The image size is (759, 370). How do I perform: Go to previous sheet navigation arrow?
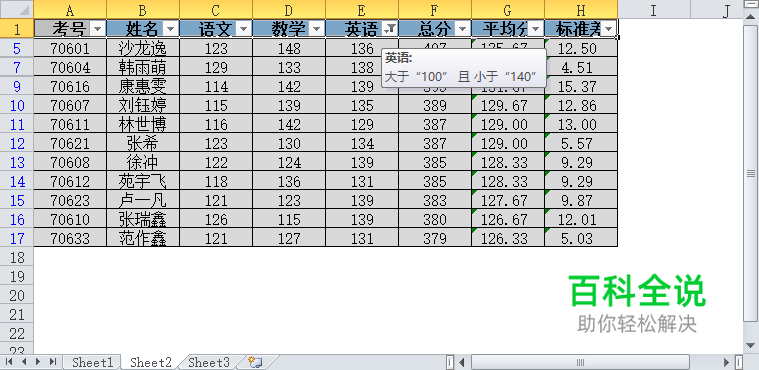click(23, 362)
